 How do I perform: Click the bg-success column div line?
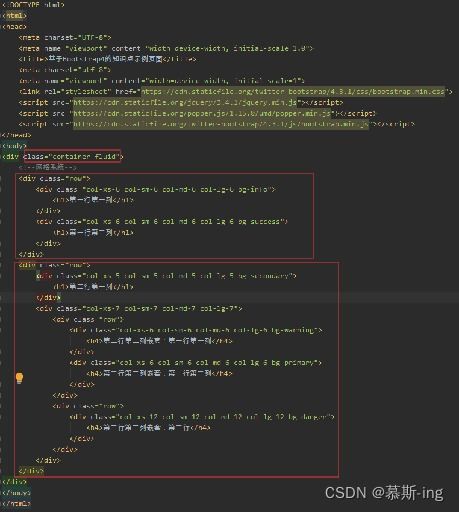click(162, 222)
